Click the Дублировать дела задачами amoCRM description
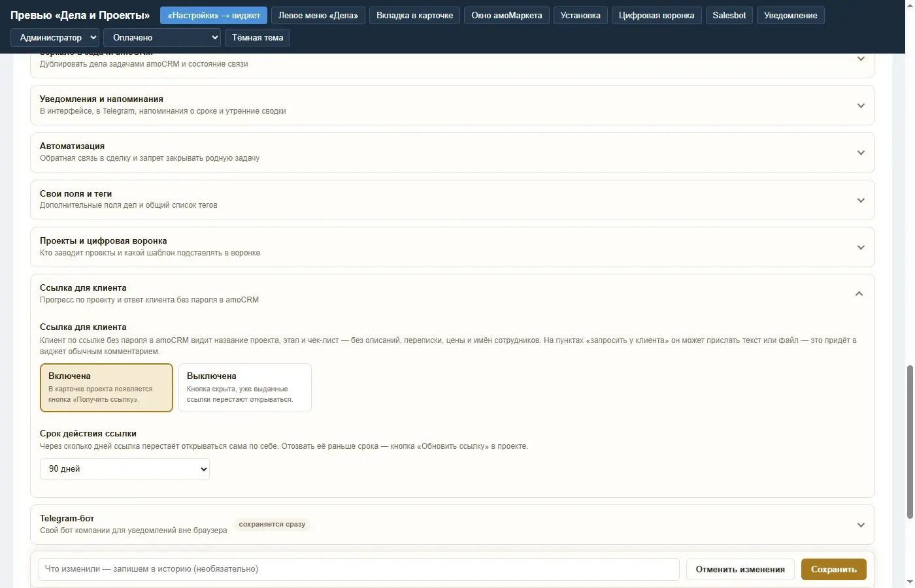The width and height of the screenshot is (915, 588). click(144, 64)
